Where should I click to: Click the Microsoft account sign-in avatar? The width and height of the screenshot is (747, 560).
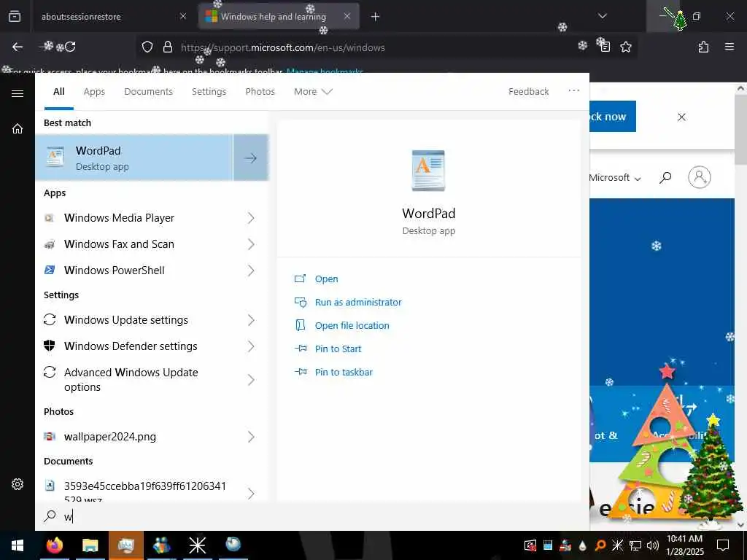700,177
